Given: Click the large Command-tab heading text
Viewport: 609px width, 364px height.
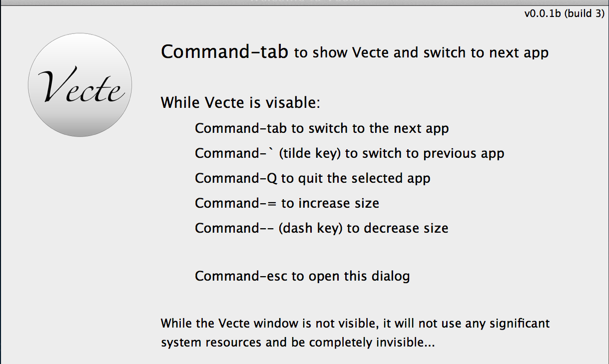Looking at the screenshot, I should click(225, 51).
